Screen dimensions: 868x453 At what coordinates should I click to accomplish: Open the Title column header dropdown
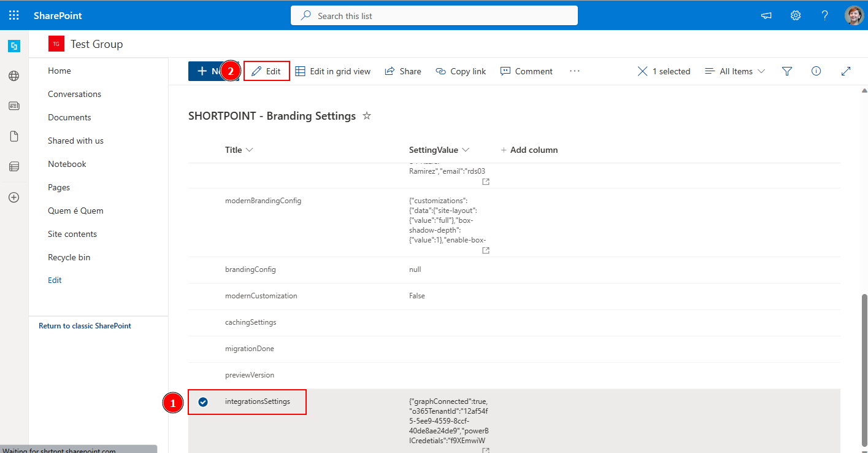click(x=239, y=150)
